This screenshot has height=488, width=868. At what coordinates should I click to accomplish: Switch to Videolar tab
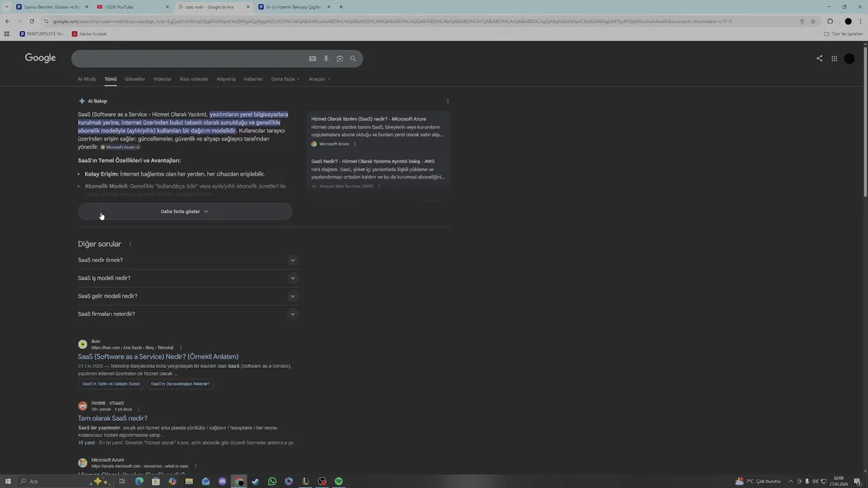tap(162, 79)
